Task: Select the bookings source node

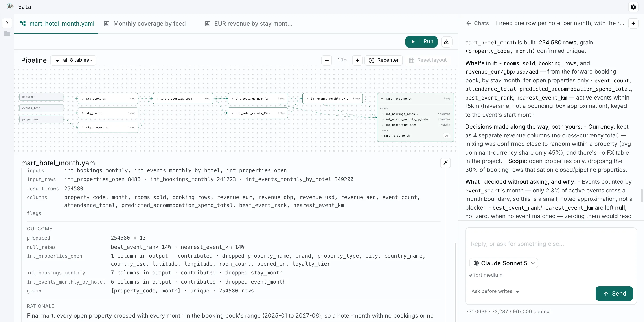Action: (x=42, y=97)
